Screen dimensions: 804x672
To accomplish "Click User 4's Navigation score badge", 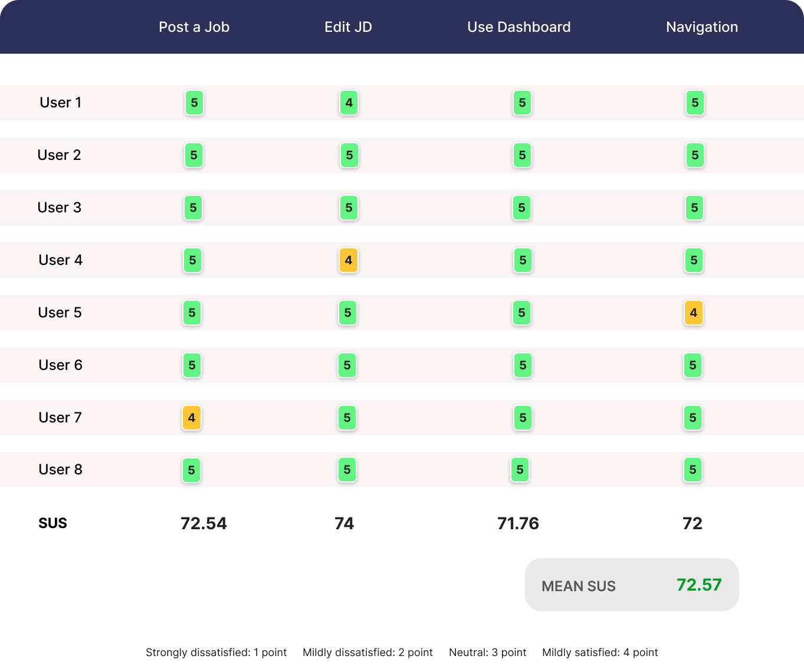I will coord(694,260).
